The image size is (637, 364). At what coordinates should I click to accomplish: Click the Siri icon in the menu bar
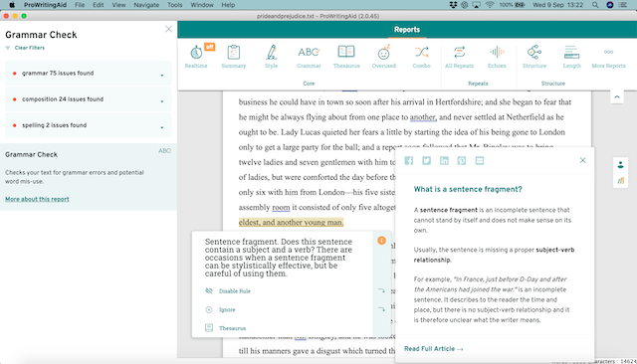pos(610,5)
